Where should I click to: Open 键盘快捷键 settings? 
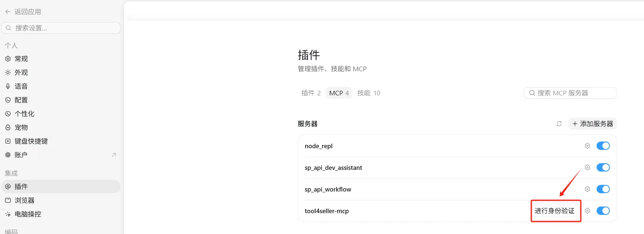(x=61, y=141)
